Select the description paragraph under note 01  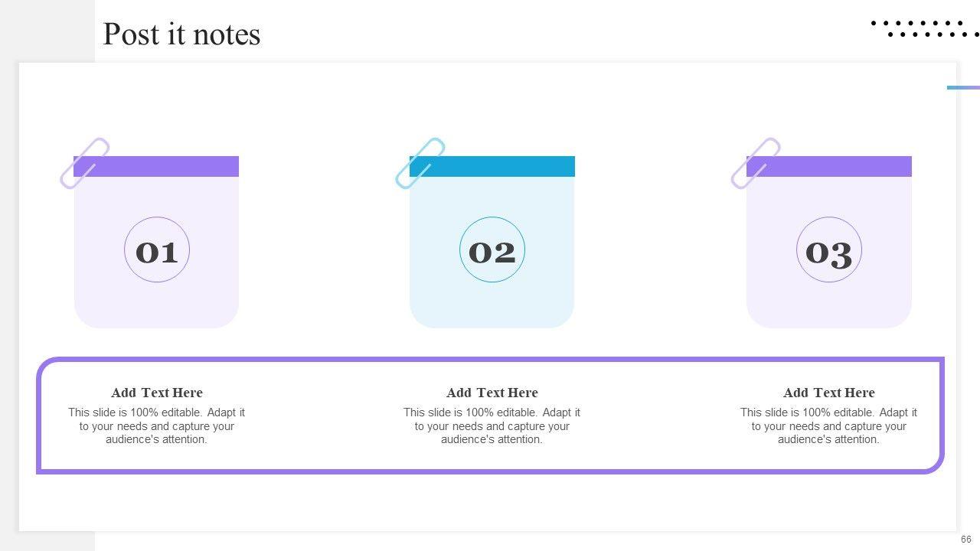(157, 426)
